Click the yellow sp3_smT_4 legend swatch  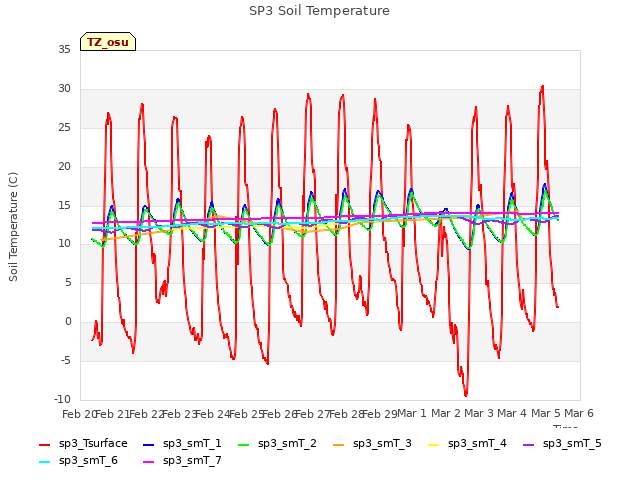pyautogui.click(x=433, y=445)
